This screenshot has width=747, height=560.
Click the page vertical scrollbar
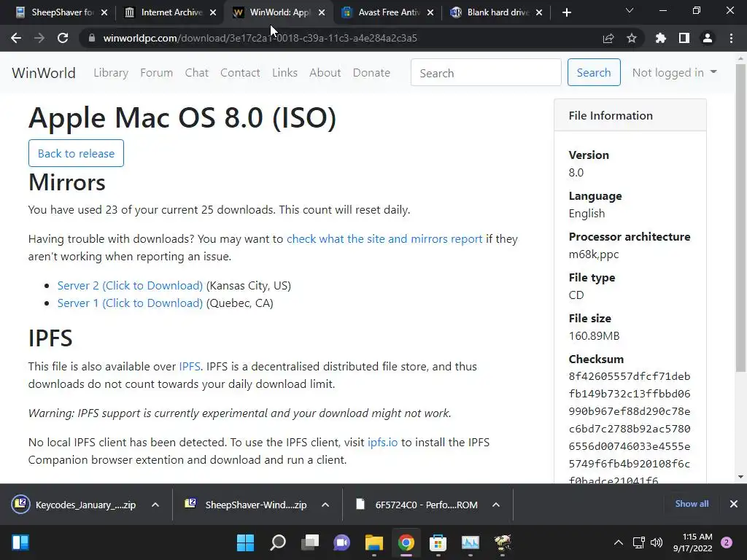click(x=740, y=217)
